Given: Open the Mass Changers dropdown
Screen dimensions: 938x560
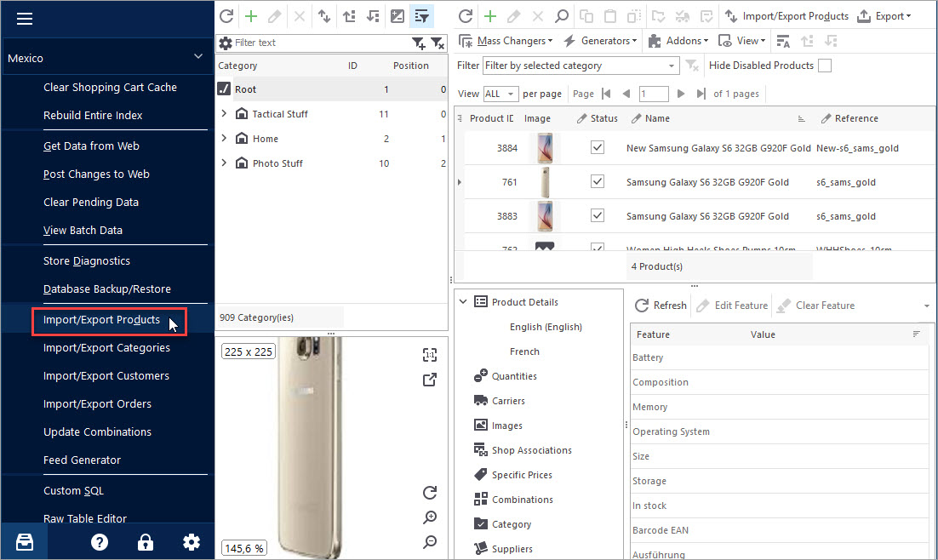Looking at the screenshot, I should coord(506,41).
